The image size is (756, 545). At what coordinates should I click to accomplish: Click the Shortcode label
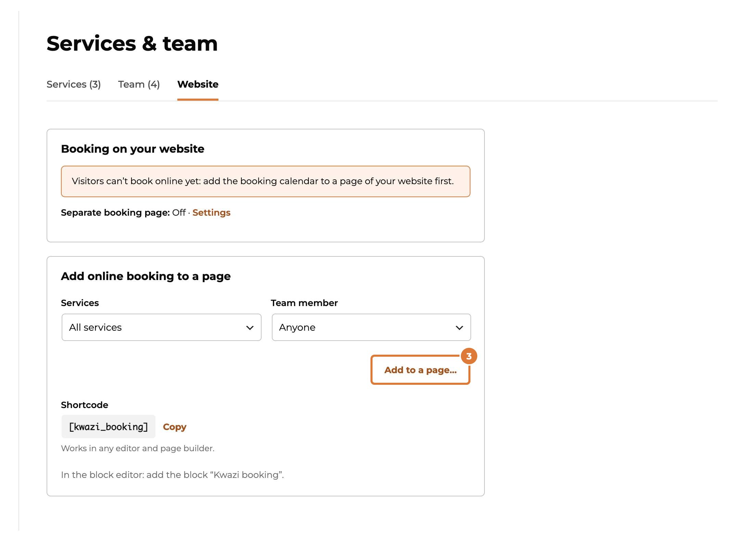[x=85, y=405]
